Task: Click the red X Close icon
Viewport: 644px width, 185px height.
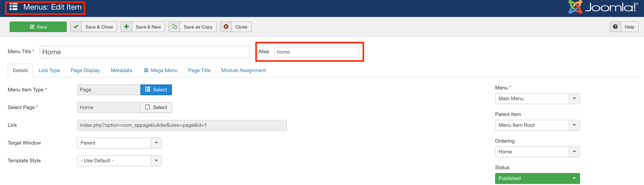Action: point(226,27)
